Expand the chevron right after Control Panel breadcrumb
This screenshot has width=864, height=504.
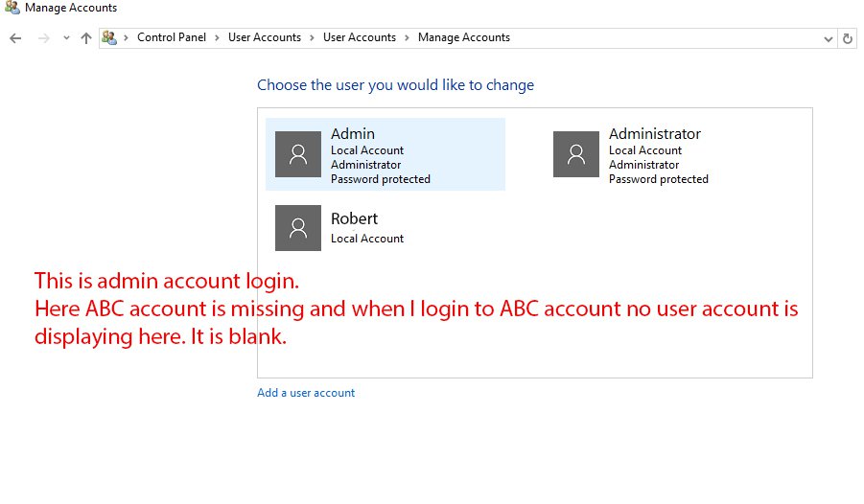tap(219, 38)
